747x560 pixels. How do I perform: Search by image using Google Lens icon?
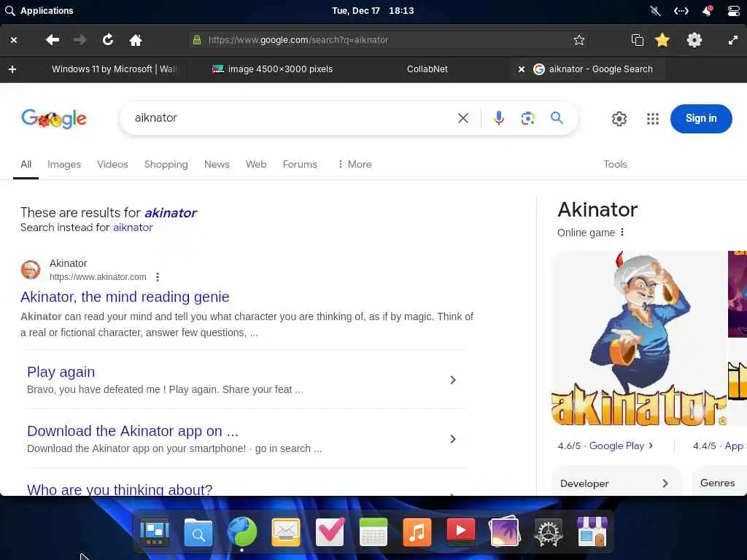point(528,118)
